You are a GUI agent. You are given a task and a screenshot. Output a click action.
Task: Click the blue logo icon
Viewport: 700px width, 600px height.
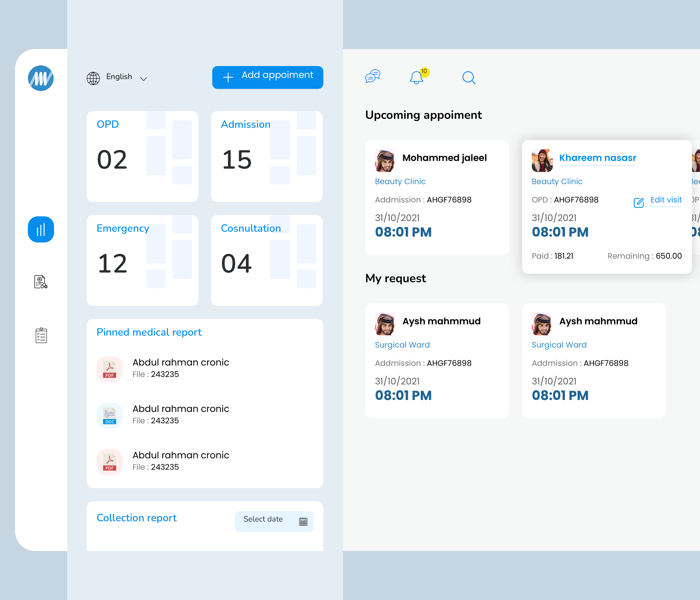41,78
